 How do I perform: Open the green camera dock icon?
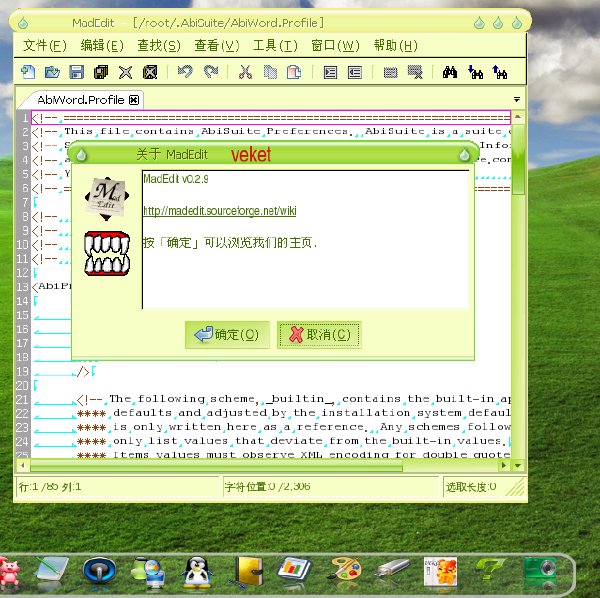point(540,570)
